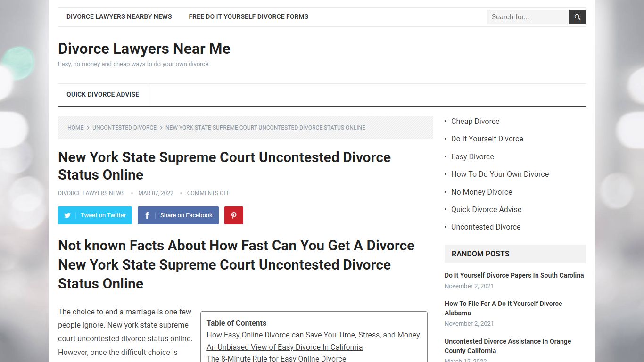Viewport: 644px width, 362px height.
Task: Click the current page breadcrumb text
Action: point(265,128)
